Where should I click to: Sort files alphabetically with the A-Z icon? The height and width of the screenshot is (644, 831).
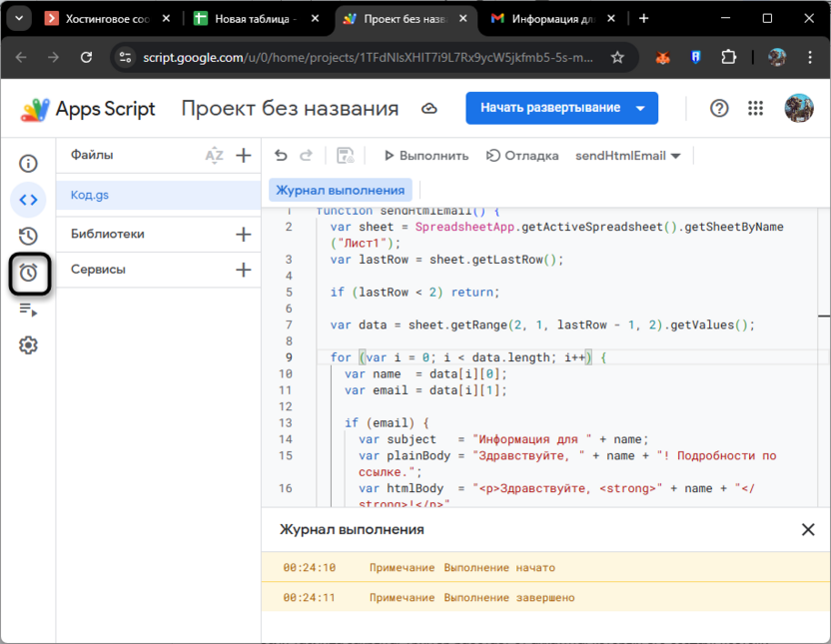pyautogui.click(x=213, y=155)
